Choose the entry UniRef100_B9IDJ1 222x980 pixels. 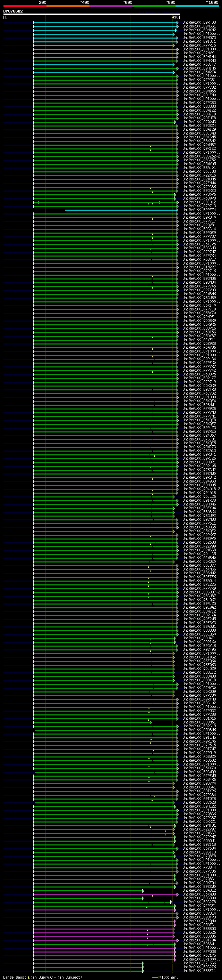pos(199,41)
